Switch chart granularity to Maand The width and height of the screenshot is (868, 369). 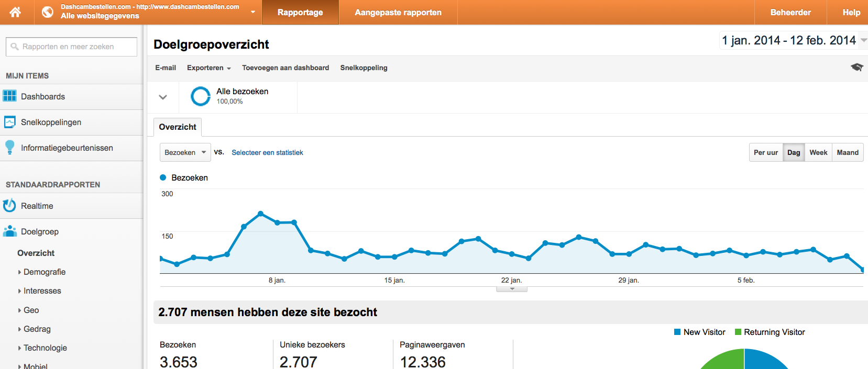coord(848,152)
